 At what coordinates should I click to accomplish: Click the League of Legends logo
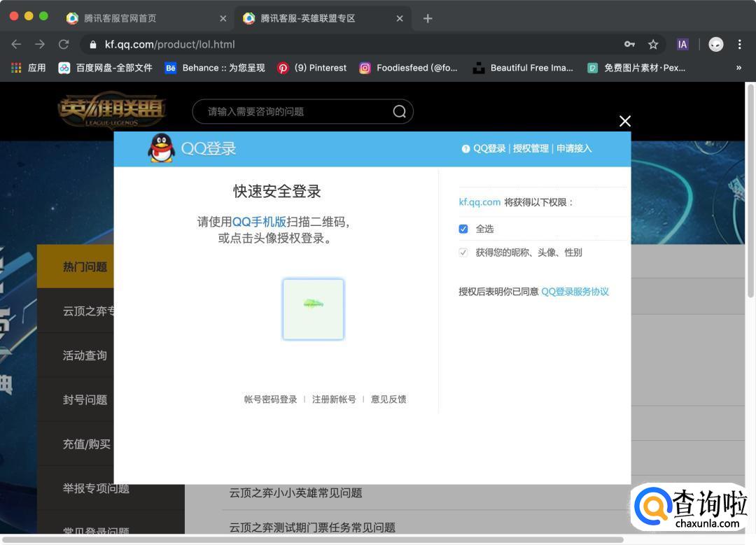click(111, 112)
